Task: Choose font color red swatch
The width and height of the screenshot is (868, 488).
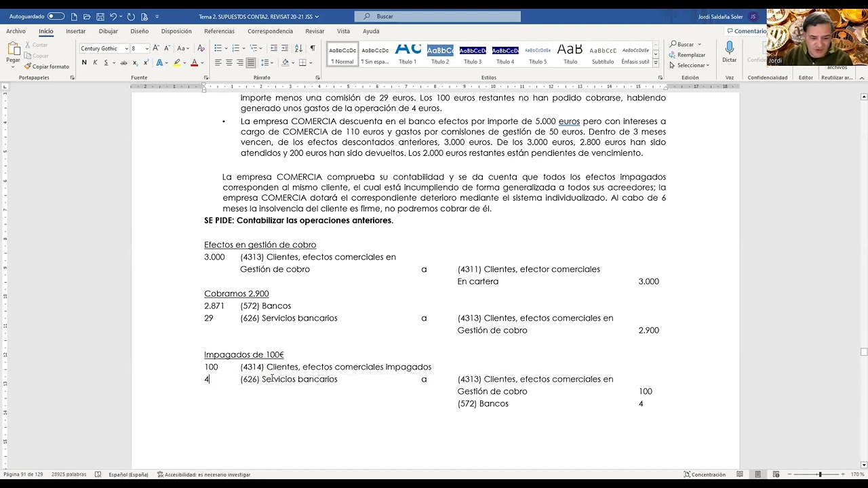Action: click(x=194, y=62)
